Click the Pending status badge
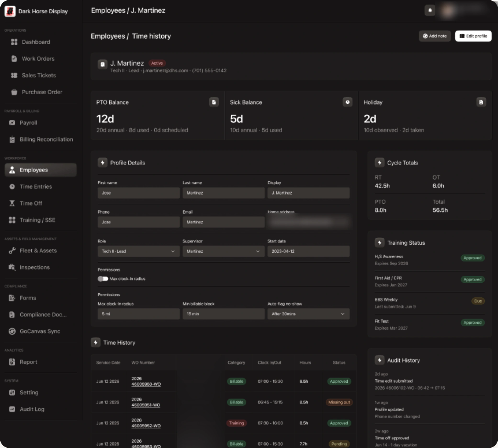498x448 pixels. (339, 444)
